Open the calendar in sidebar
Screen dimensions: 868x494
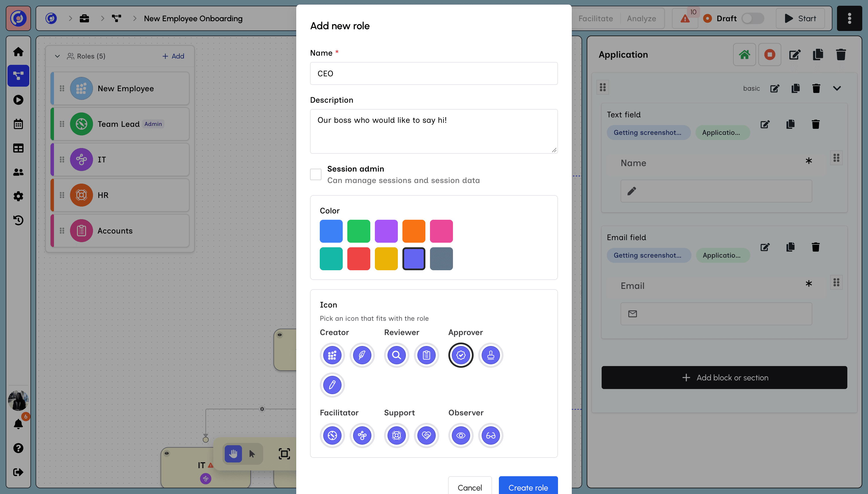point(18,124)
